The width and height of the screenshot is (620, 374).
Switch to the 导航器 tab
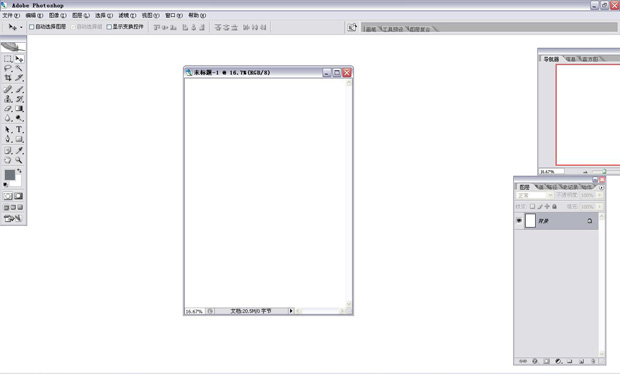point(551,59)
